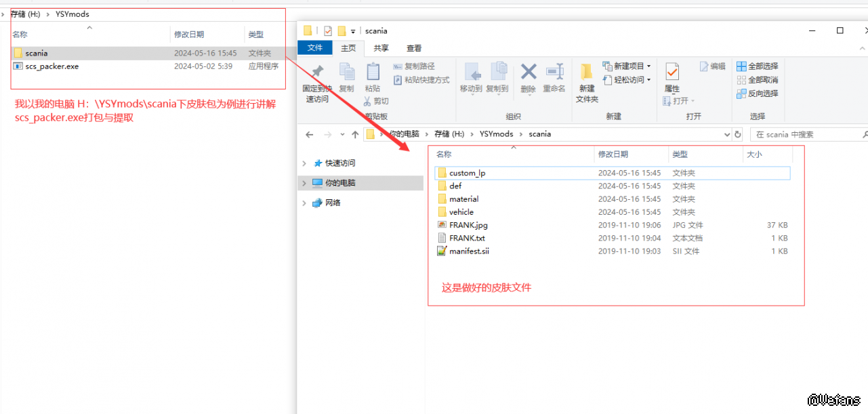868x414 pixels.
Task: Click the Refresh icon beside address bar
Action: click(737, 134)
